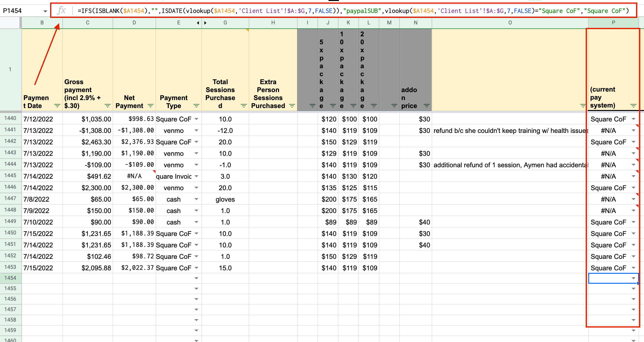The width and height of the screenshot is (644, 342).
Task: Open pay system dropdown in row 1453
Action: pyautogui.click(x=633, y=268)
